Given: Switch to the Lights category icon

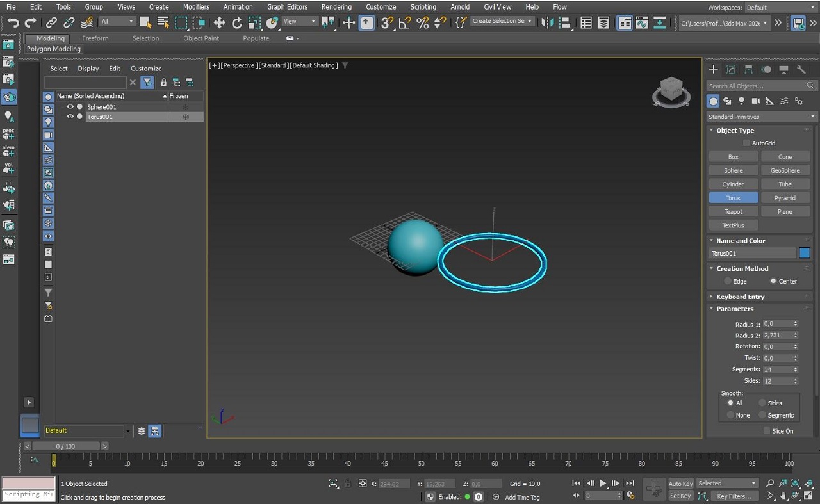Looking at the screenshot, I should [x=741, y=101].
